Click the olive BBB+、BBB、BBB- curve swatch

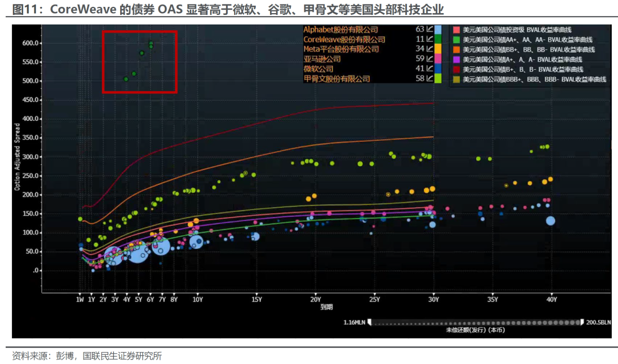(x=457, y=80)
